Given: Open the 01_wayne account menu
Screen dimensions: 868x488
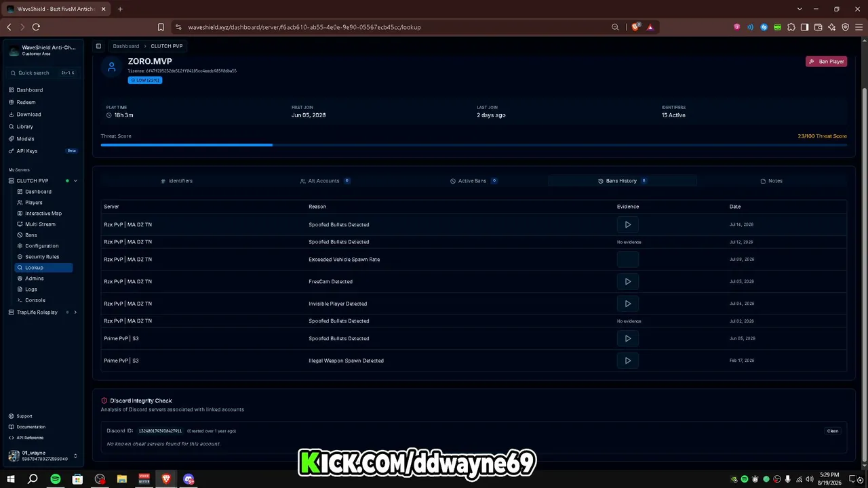Looking at the screenshot, I should click(x=42, y=456).
